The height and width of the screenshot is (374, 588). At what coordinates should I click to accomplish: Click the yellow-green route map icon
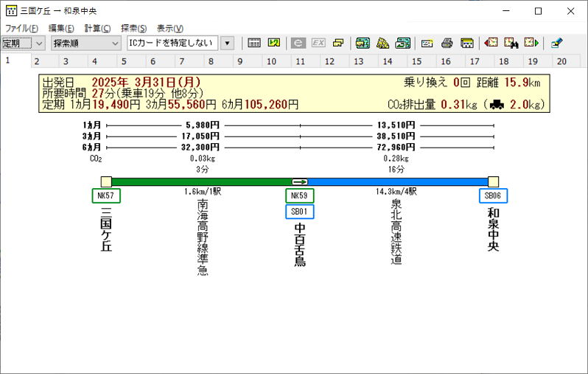(x=274, y=43)
